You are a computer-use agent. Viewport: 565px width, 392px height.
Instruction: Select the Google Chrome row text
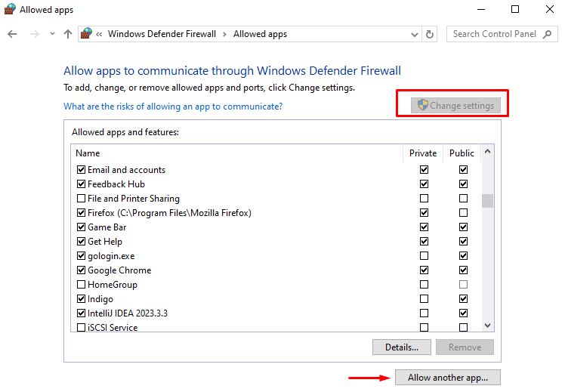coord(119,270)
